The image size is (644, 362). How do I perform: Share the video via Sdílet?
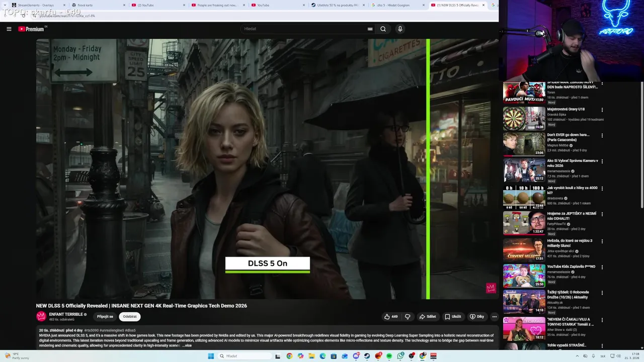click(x=428, y=317)
